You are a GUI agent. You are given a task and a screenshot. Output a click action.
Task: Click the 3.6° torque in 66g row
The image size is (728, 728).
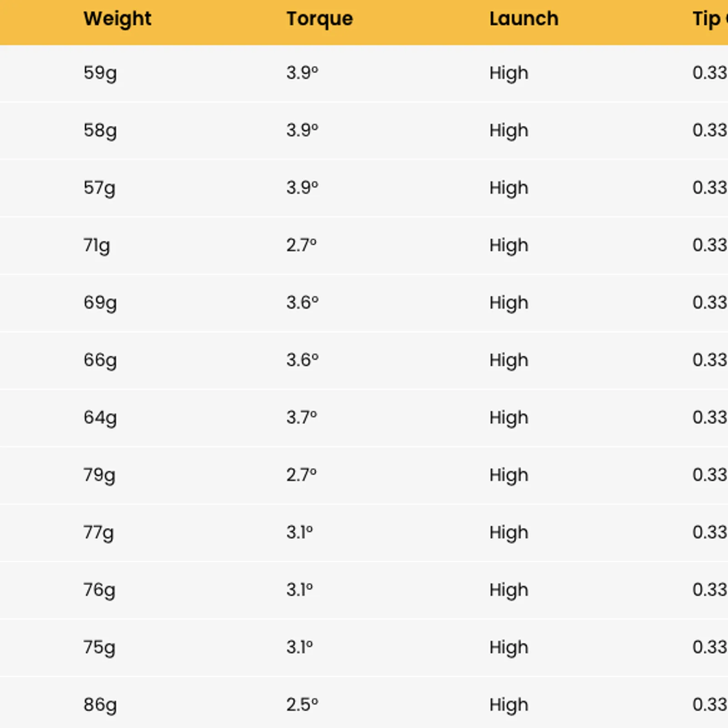(302, 360)
